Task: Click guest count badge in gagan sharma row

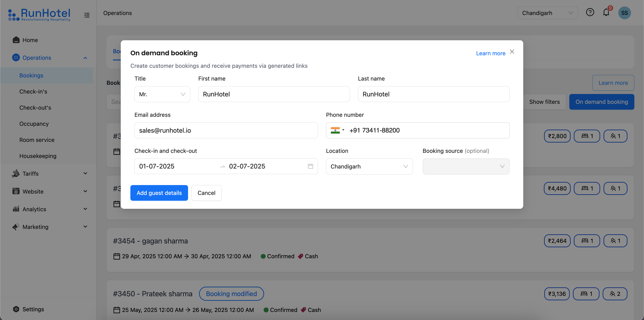Action: tap(615, 241)
